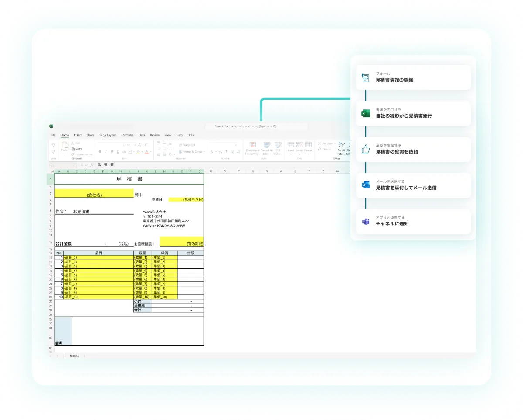Click the 見積書の確認を依頼 step card
The image size is (523, 420).
tap(414, 149)
